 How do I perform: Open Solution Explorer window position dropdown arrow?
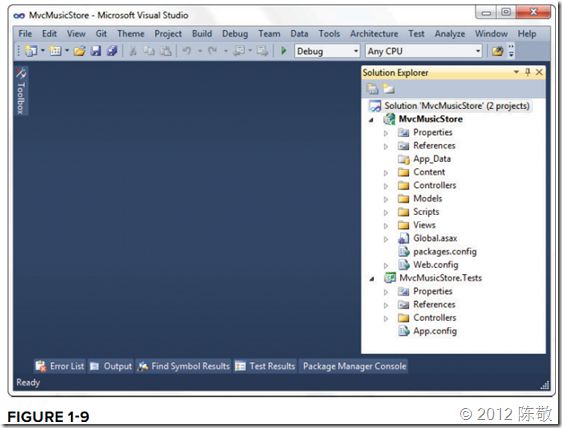point(516,72)
